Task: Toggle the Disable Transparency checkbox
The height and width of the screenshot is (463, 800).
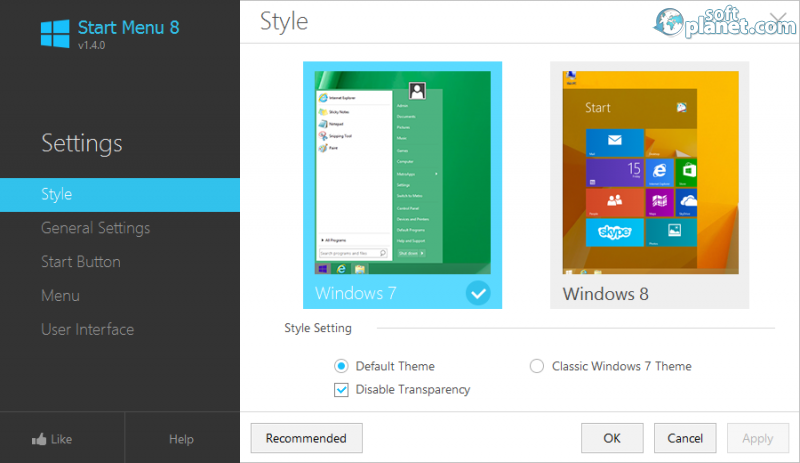Action: [x=341, y=389]
